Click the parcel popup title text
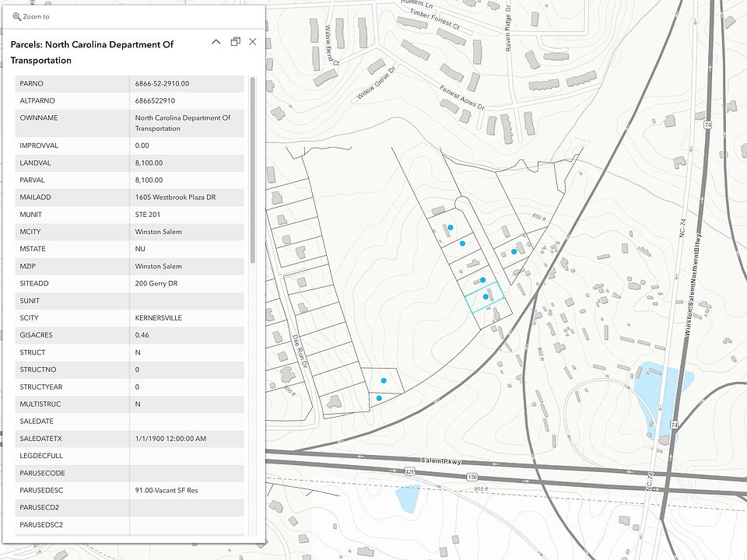This screenshot has height=560, width=747. (92, 52)
